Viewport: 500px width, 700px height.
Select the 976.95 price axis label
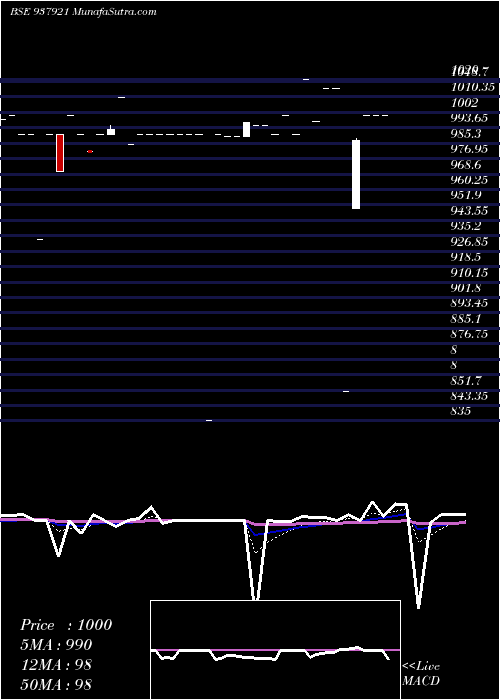click(469, 149)
